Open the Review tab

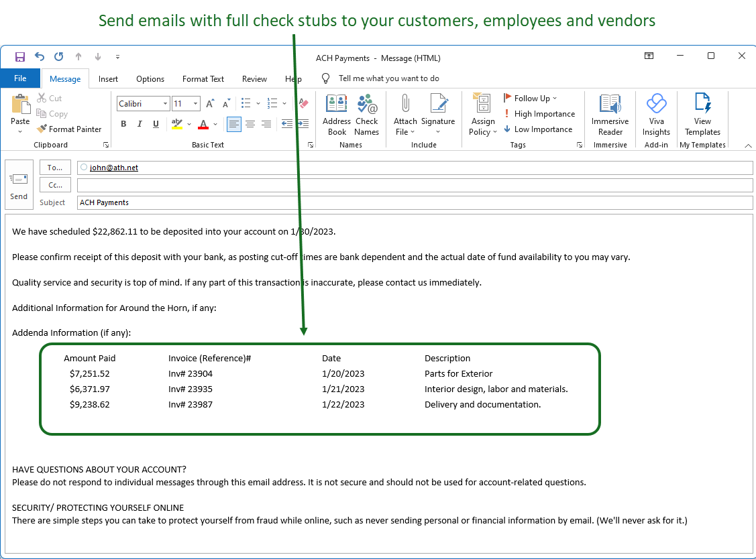(254, 79)
